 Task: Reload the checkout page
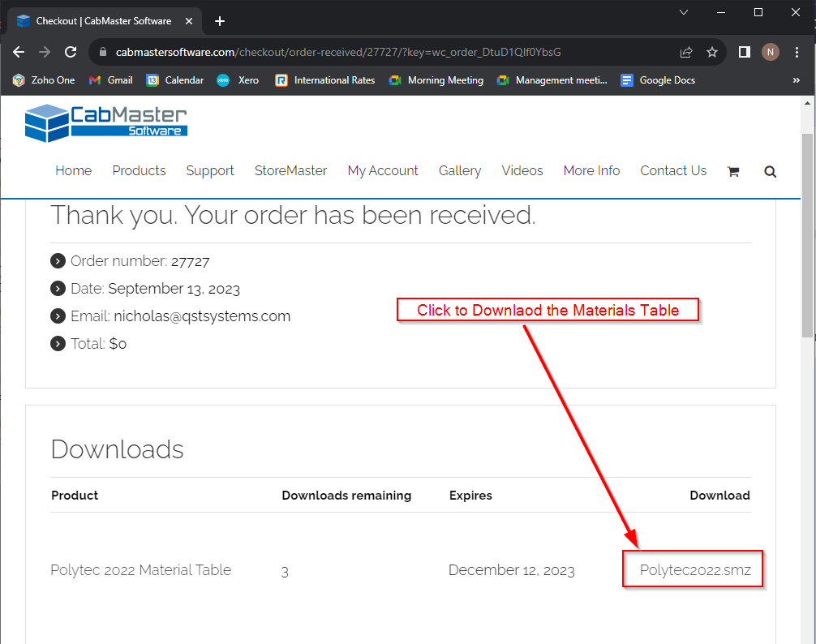[x=71, y=52]
